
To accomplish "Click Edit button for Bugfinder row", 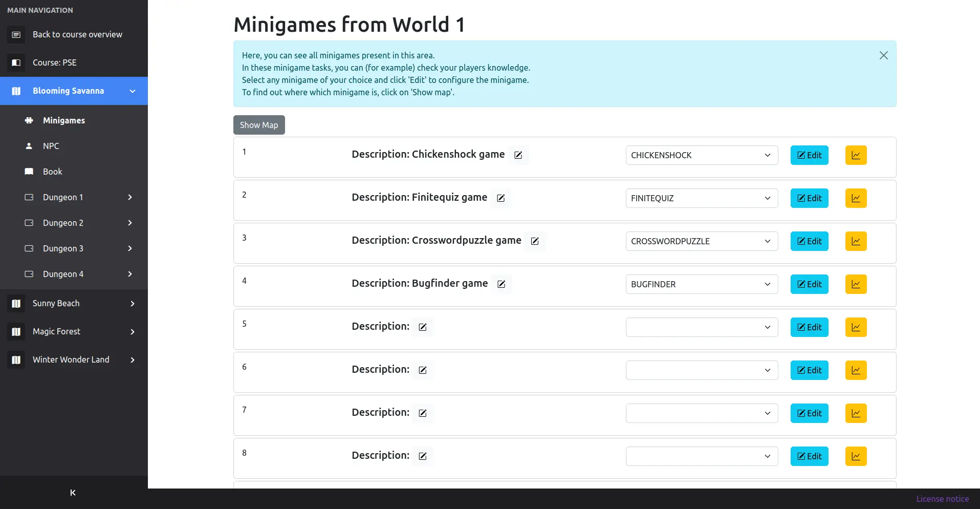I will 809,284.
